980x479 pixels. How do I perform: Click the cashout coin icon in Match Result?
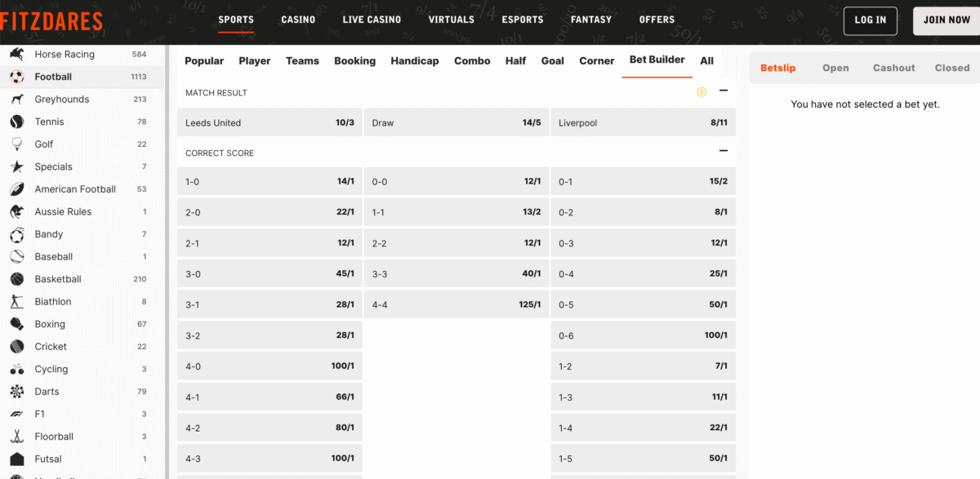(x=701, y=92)
